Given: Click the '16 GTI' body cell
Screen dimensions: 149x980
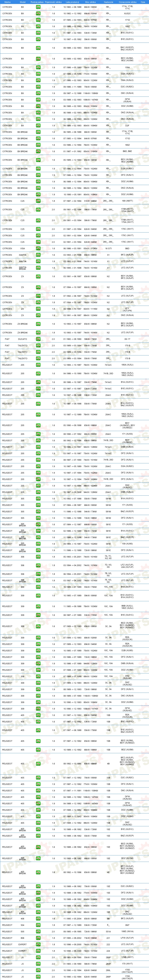Looking at the screenshot, I should pos(108,248).
